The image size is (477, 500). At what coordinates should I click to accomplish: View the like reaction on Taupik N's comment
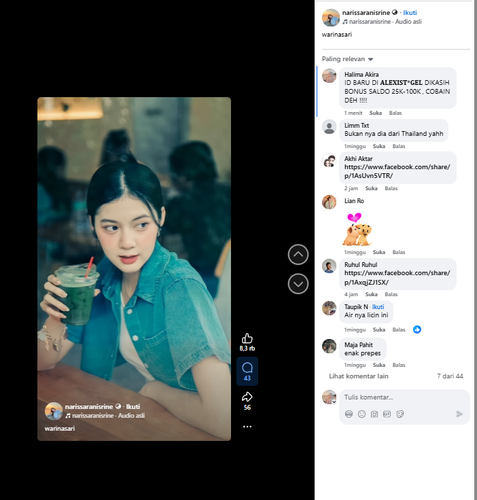click(x=417, y=329)
